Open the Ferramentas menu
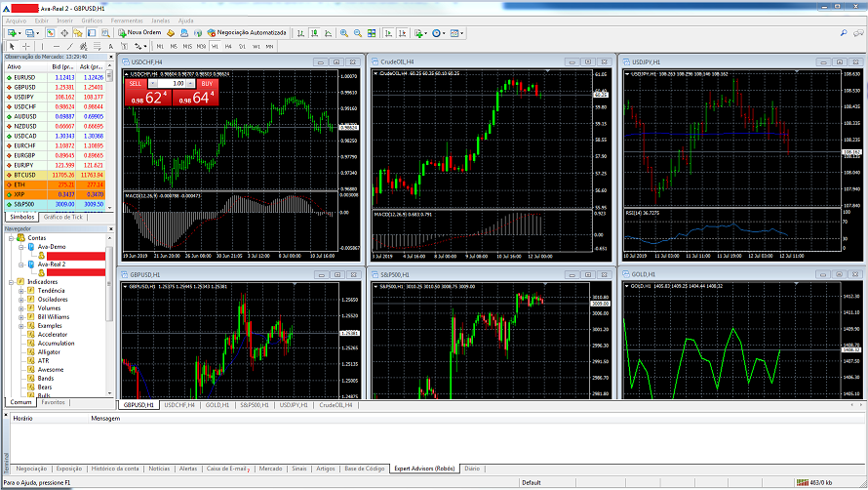Screen dimensions: 868x490 pos(127,20)
